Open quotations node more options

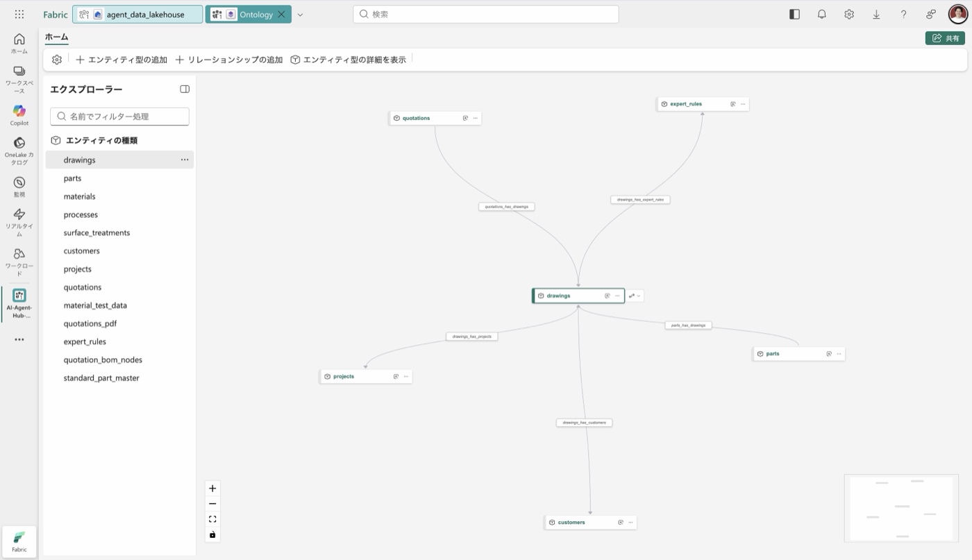[x=476, y=118]
